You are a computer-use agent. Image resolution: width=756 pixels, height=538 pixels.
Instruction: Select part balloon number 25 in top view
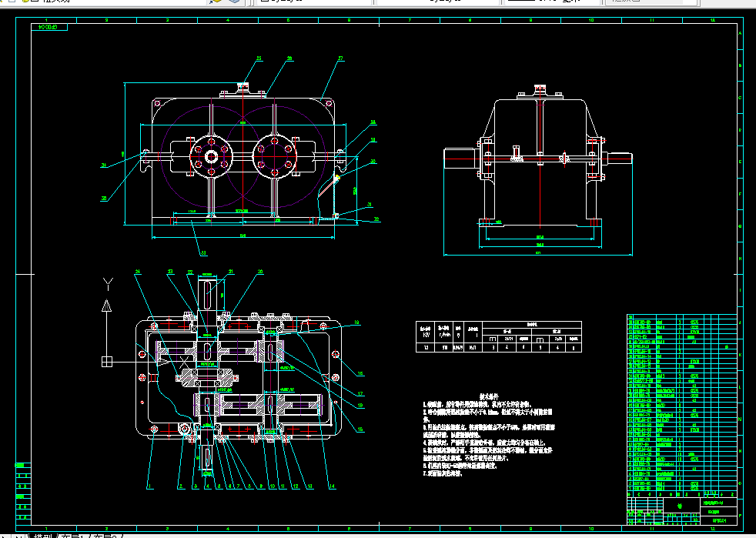coord(259,58)
